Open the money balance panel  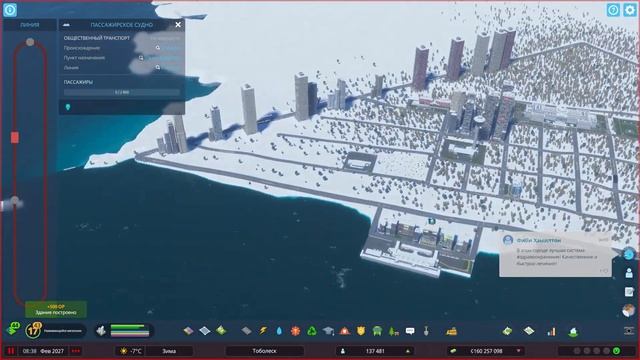point(486,351)
